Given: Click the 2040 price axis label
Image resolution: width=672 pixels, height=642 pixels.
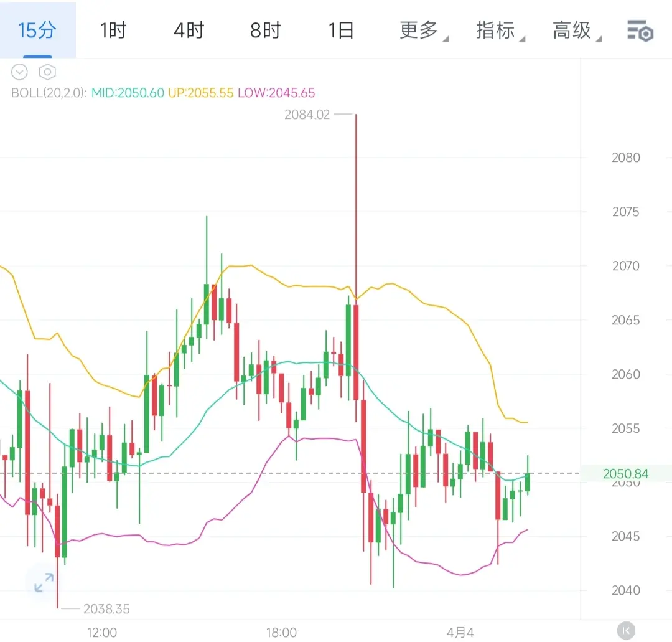Looking at the screenshot, I should click(x=626, y=590).
